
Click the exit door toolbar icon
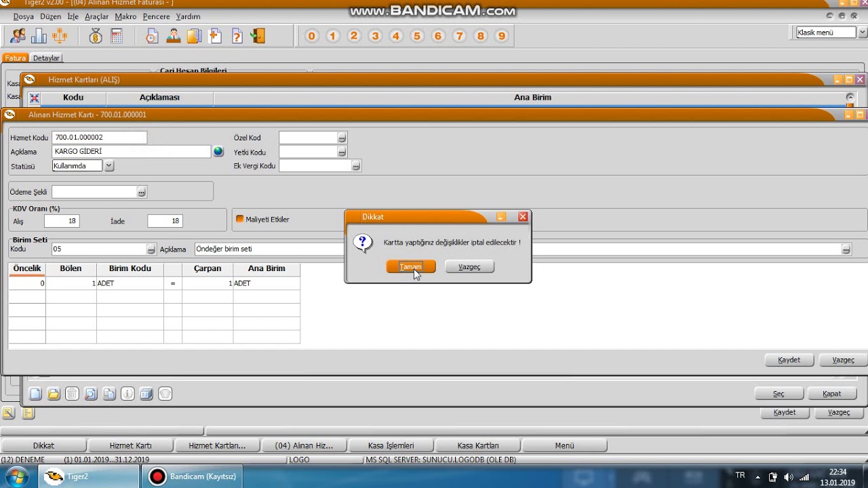pyautogui.click(x=258, y=36)
